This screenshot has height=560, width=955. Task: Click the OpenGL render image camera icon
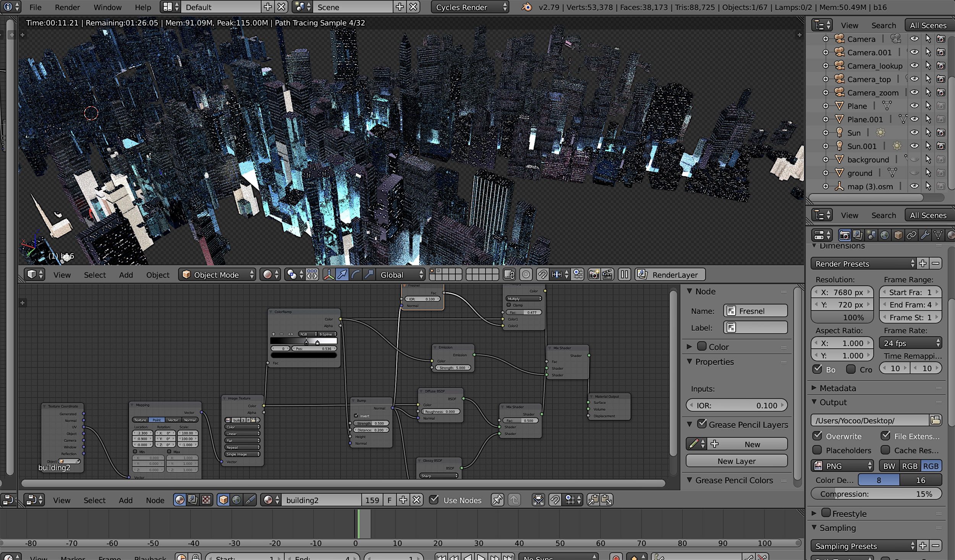pyautogui.click(x=594, y=275)
